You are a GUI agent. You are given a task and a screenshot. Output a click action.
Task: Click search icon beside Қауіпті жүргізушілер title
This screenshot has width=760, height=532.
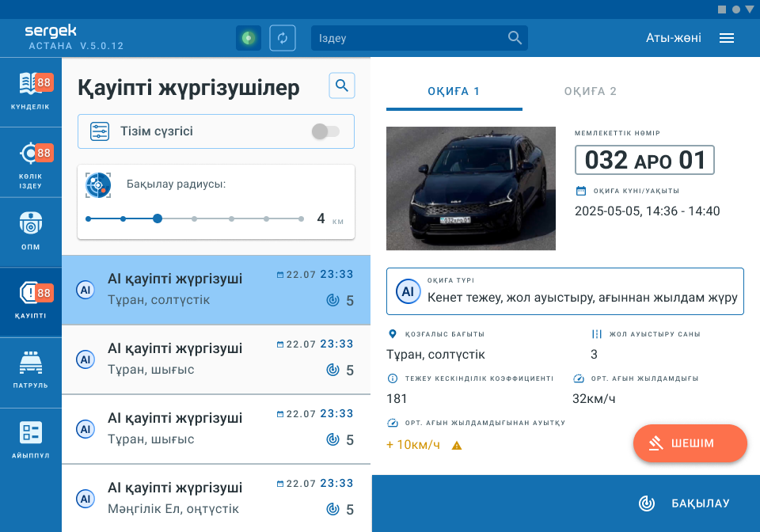[342, 85]
